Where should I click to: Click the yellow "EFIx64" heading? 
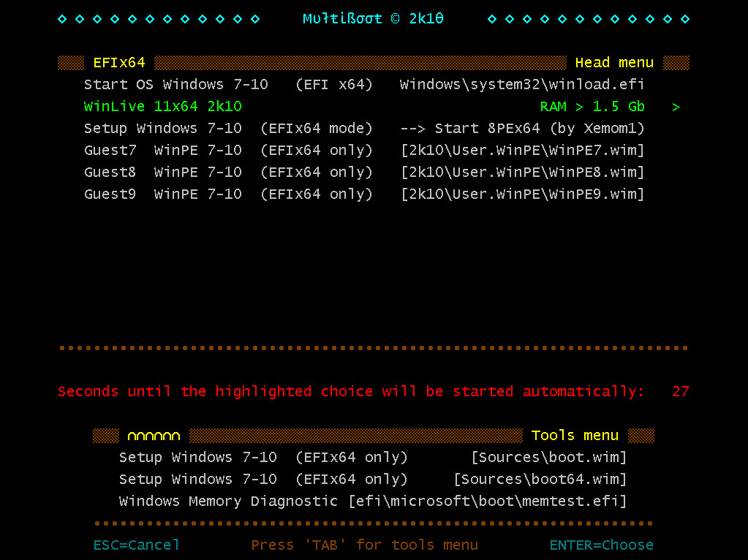(118, 62)
